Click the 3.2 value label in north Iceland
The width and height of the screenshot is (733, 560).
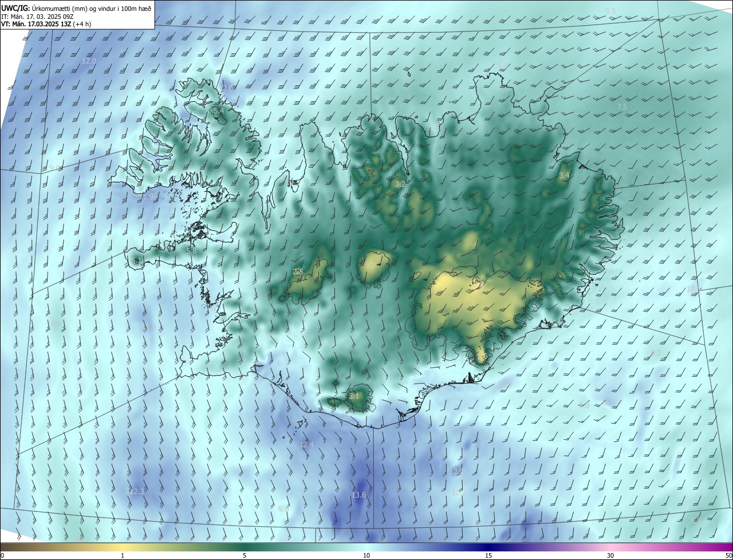pyautogui.click(x=400, y=184)
